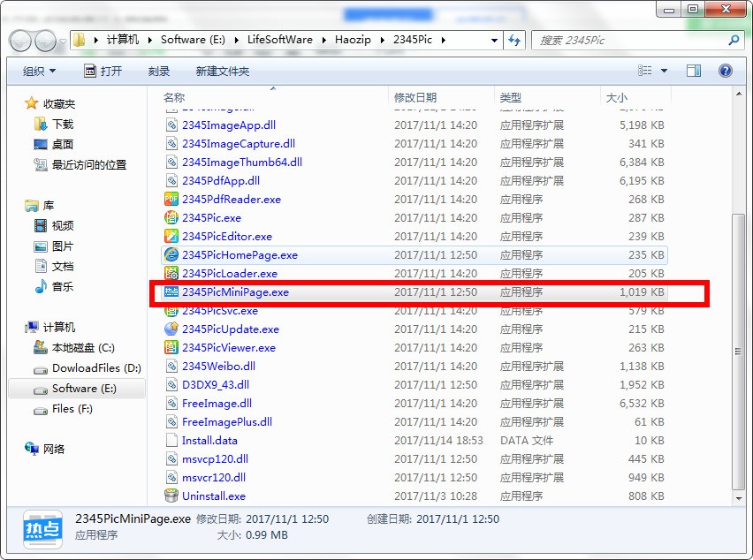The image size is (753, 560).
Task: Click the 2345PicHomePage.exe browser icon
Action: click(x=171, y=254)
